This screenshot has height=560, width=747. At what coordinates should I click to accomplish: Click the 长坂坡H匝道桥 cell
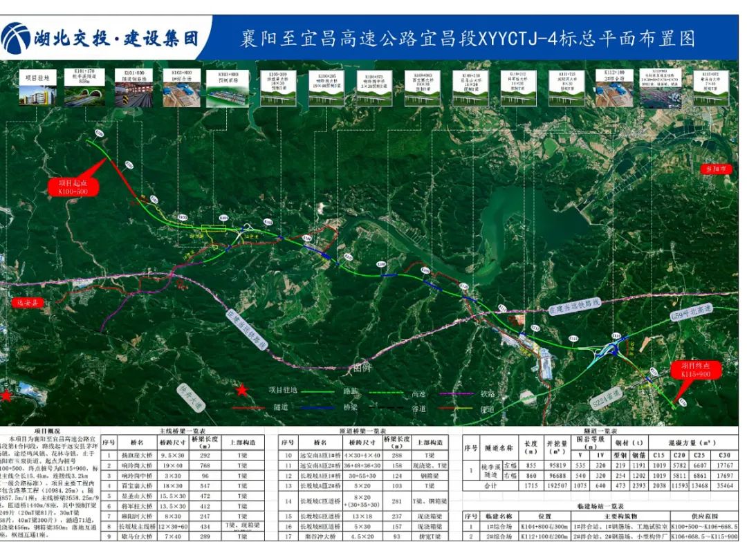click(320, 526)
